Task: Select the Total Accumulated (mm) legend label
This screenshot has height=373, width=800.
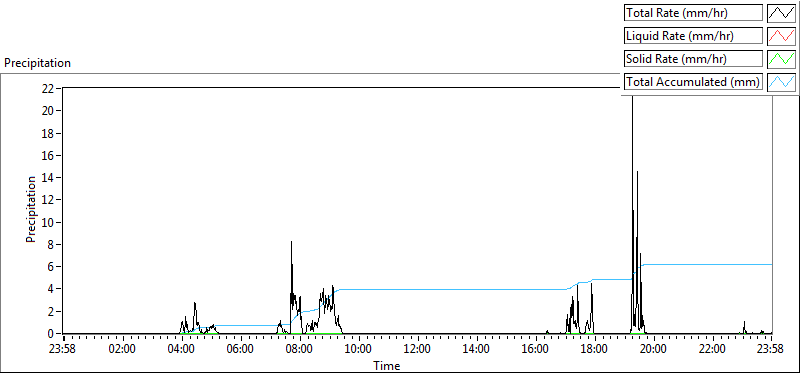Action: [x=693, y=82]
